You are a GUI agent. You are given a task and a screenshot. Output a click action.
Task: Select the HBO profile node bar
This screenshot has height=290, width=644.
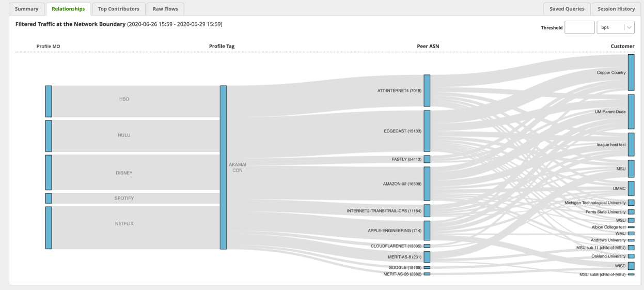49,101
